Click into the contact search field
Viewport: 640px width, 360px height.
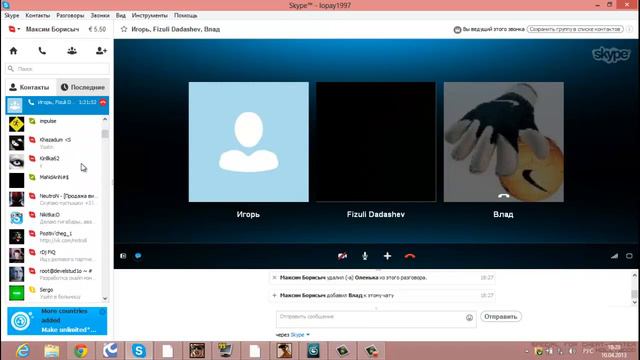point(58,69)
